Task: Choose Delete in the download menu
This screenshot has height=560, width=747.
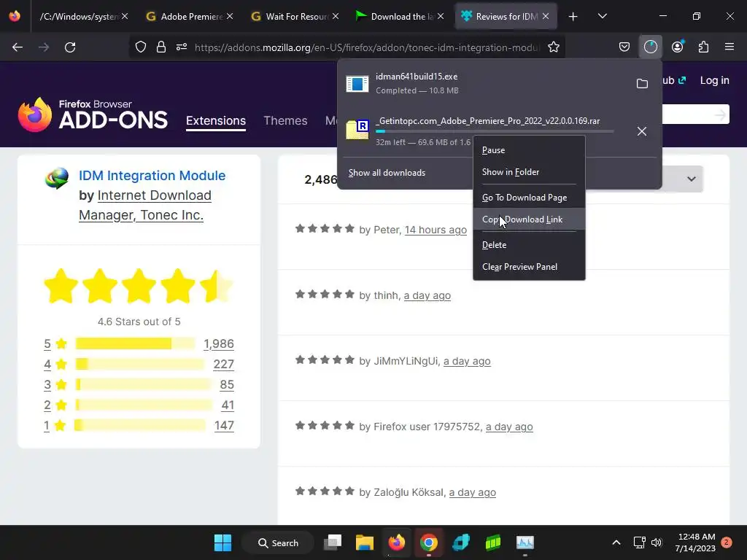Action: [x=529, y=245]
